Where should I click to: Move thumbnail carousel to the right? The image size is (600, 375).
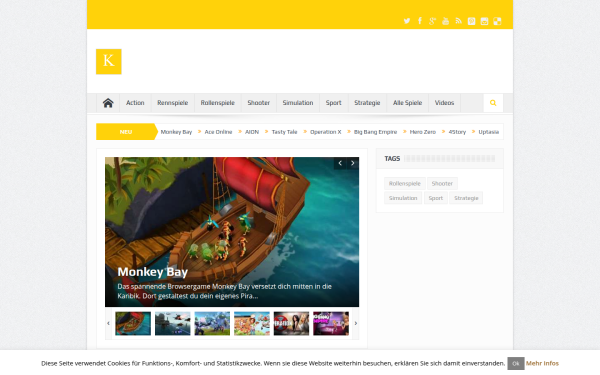point(355,323)
